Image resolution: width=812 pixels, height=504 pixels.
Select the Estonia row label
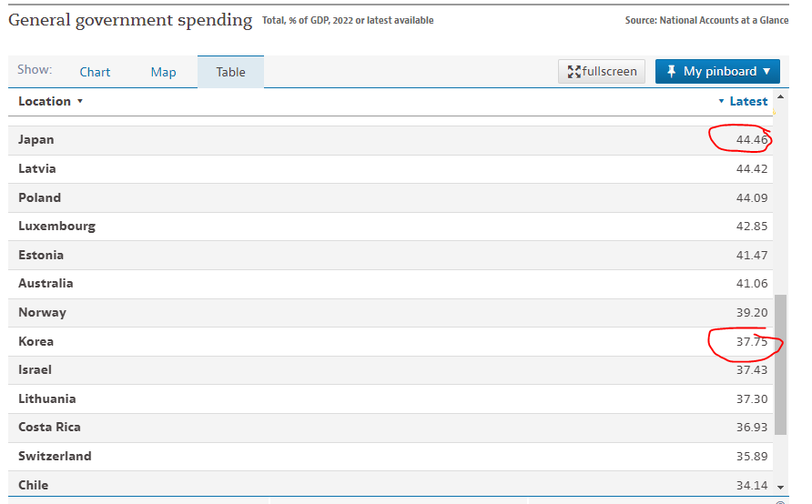click(41, 255)
